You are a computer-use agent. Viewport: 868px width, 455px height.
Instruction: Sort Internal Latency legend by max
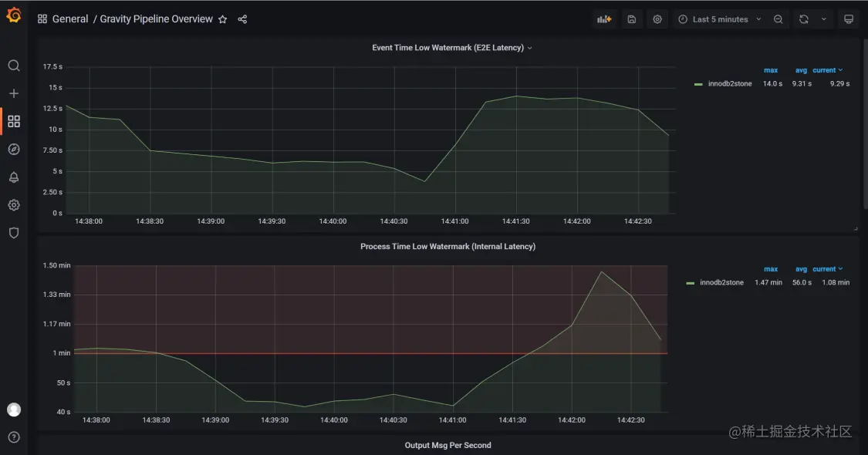tap(771, 269)
